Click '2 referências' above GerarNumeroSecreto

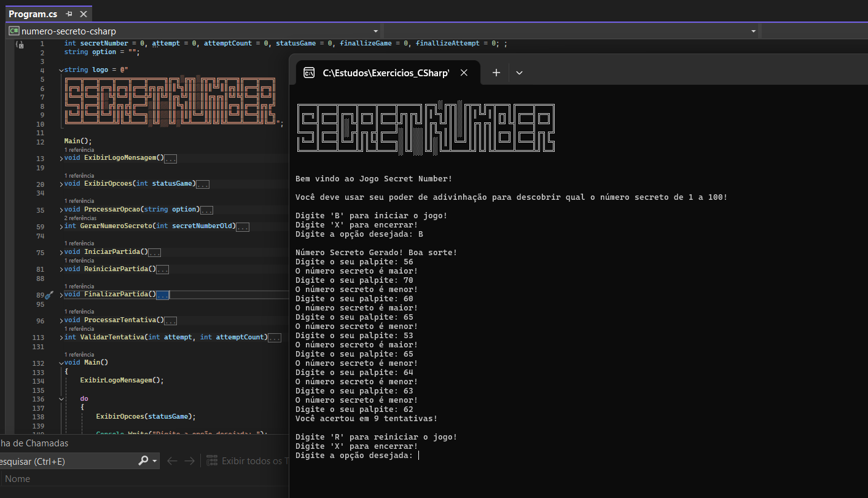tap(80, 218)
